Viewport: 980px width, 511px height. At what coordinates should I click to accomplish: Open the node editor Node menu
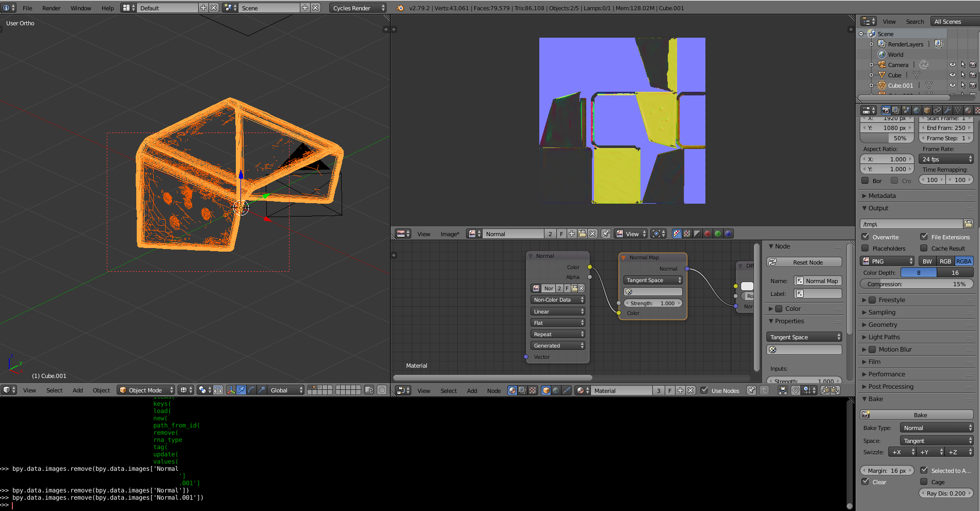tap(494, 390)
